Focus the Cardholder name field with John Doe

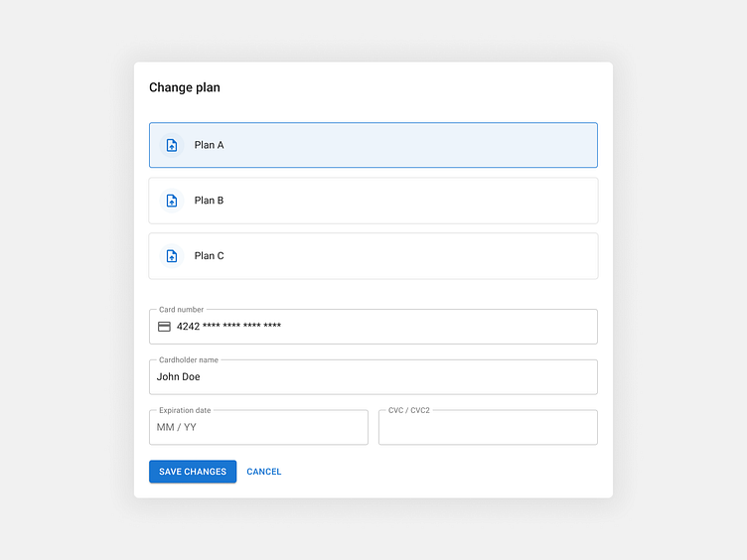click(x=373, y=377)
